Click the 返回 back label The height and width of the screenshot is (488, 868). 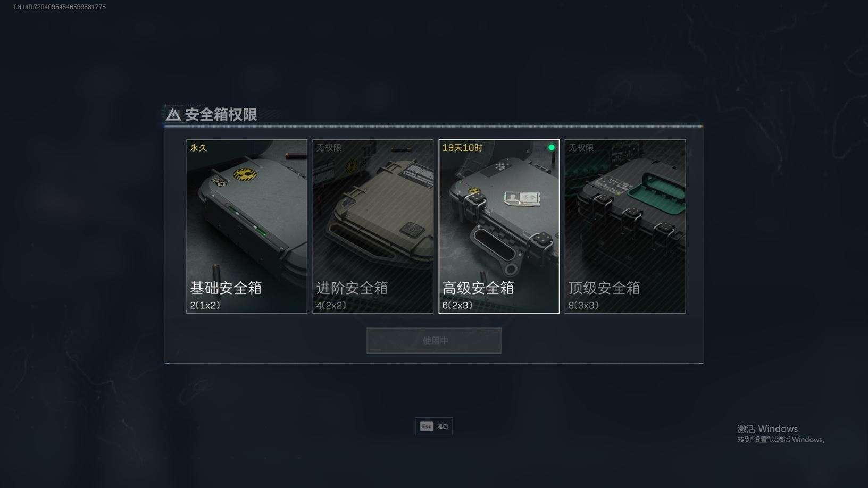click(443, 426)
